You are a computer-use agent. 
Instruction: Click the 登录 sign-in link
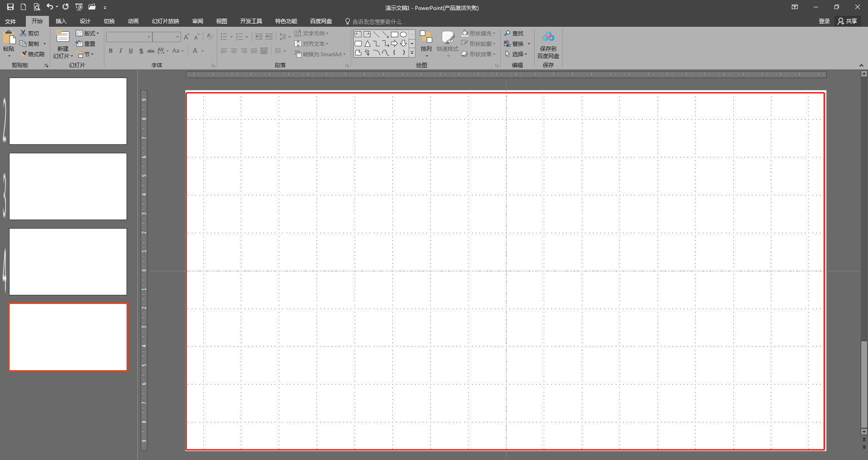(x=824, y=21)
